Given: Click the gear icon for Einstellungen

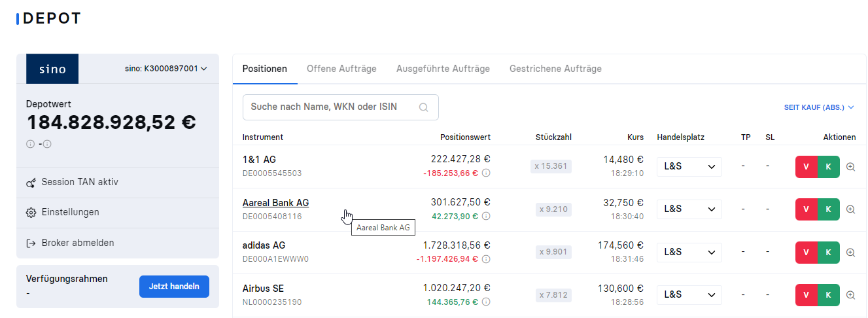Looking at the screenshot, I should pos(31,213).
